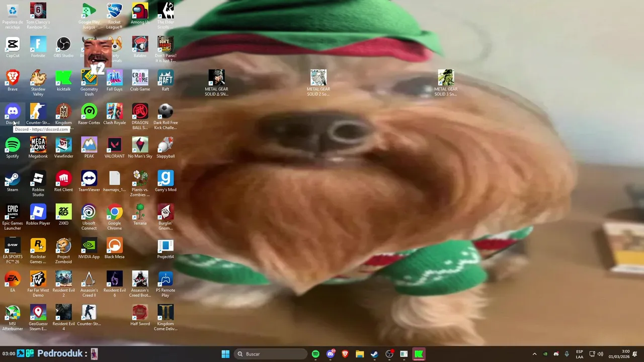The width and height of the screenshot is (644, 362).
Task: Select the Crab Game desktop icon
Action: pos(140,81)
